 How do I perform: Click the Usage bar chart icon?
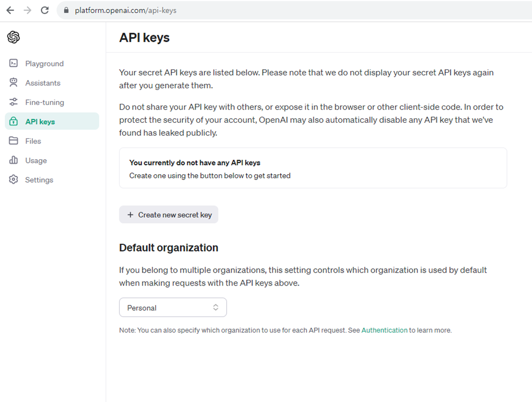14,160
